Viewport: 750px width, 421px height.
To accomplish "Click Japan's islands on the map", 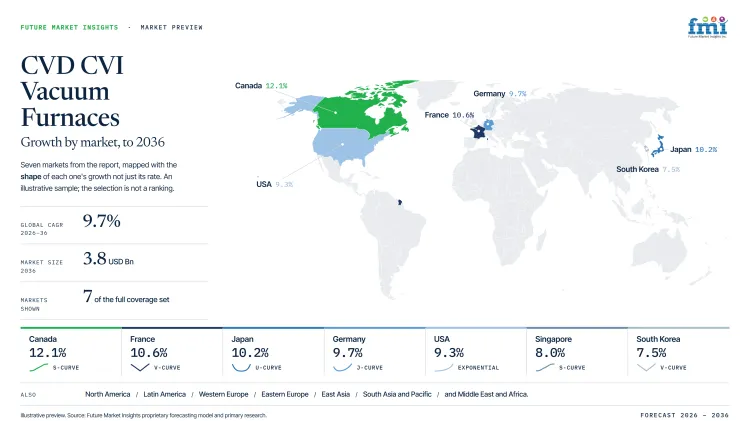I will pyautogui.click(x=658, y=146).
